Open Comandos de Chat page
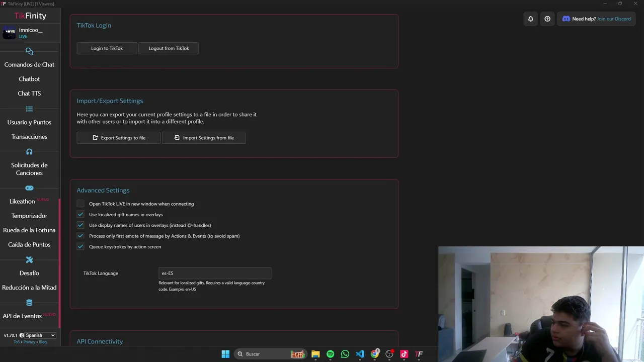The image size is (644, 362). [x=29, y=64]
